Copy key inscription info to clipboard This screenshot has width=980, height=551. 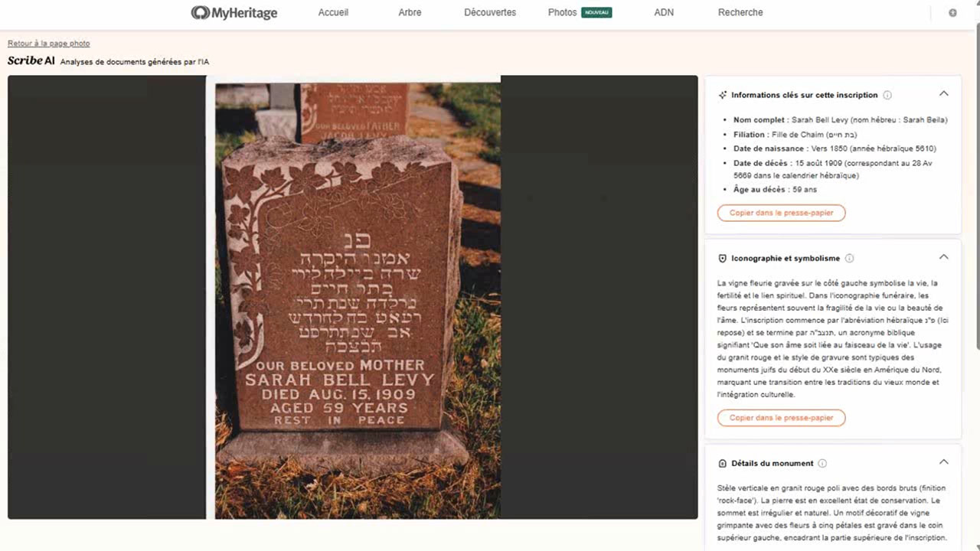click(x=781, y=213)
